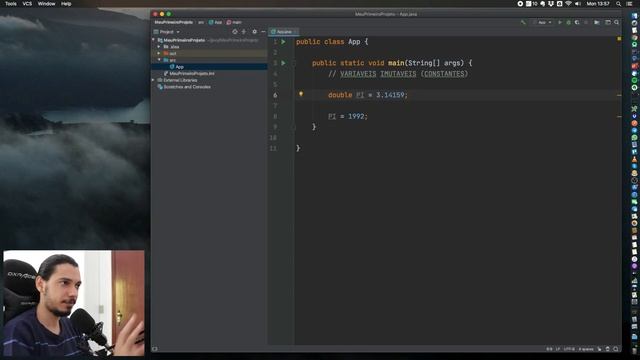Click the green Debug bug icon
Screen dimensions: 640x360
click(x=568, y=22)
